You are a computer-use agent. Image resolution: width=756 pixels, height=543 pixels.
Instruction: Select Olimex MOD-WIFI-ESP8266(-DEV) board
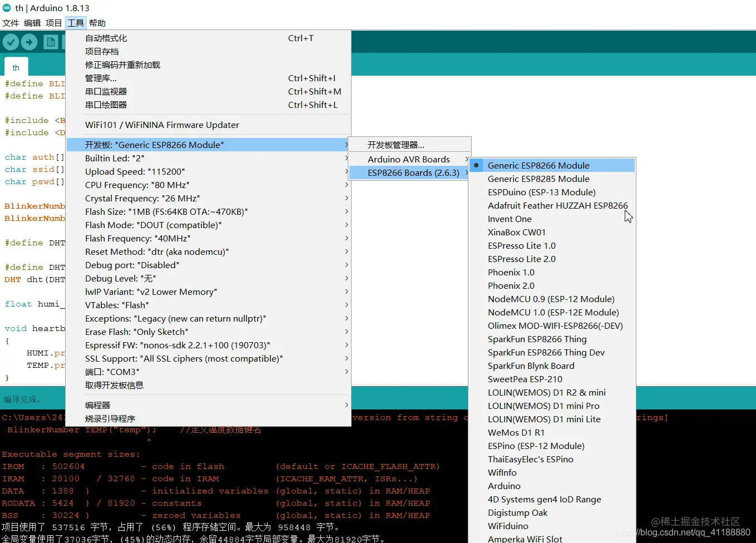coord(552,325)
